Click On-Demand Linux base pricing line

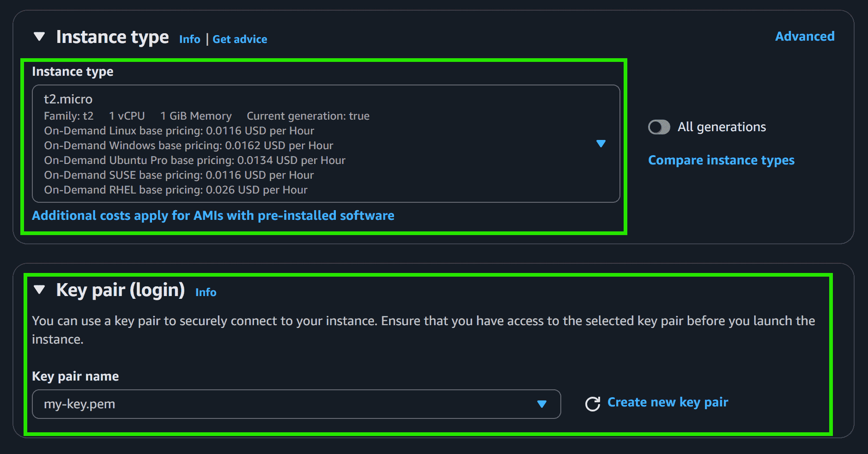tap(179, 131)
